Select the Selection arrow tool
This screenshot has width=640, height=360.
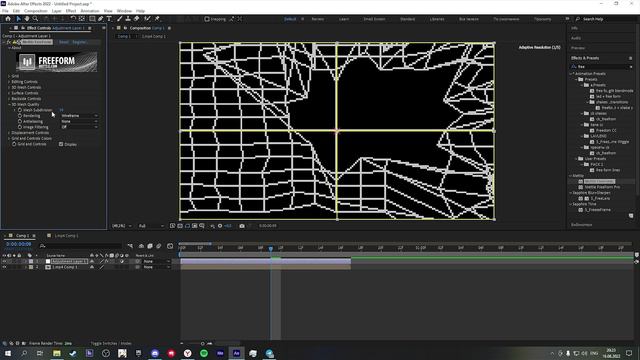18,19
